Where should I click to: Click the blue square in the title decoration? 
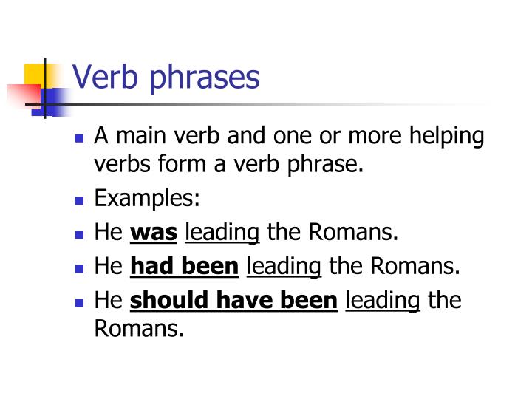51,102
